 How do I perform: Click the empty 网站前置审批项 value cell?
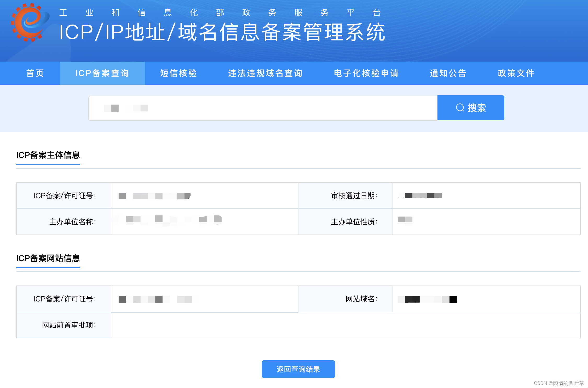pyautogui.click(x=345, y=325)
